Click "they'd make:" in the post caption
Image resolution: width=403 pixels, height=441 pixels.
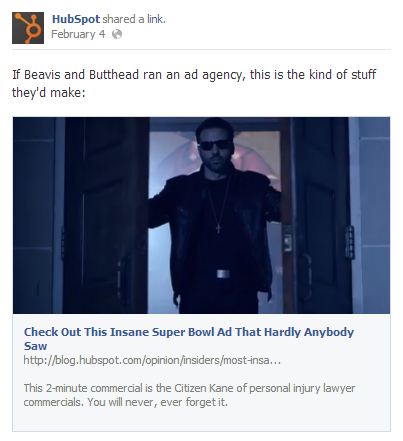pos(49,93)
